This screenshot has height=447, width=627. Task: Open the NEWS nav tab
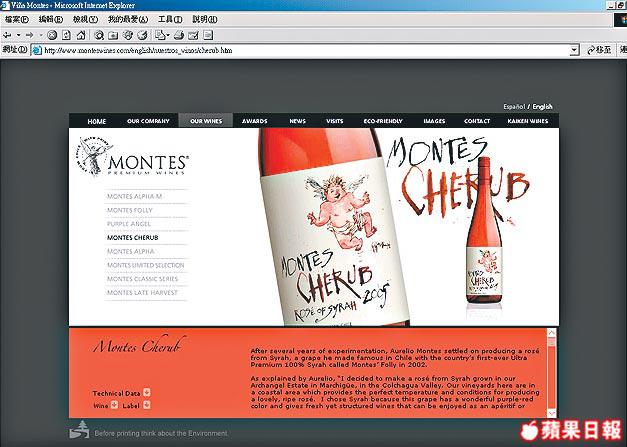[x=298, y=121]
